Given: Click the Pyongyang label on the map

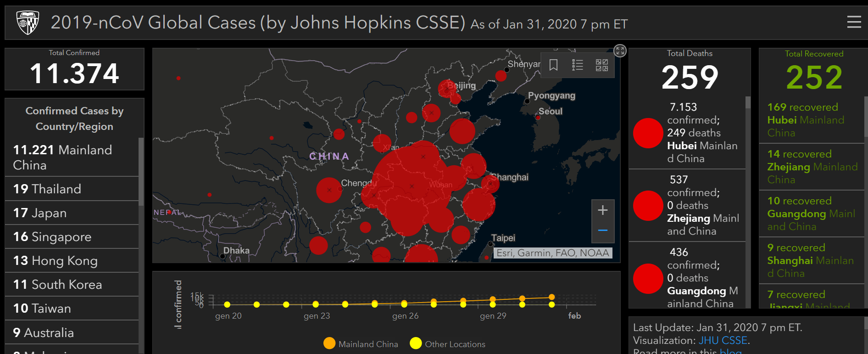Looking at the screenshot, I should 551,96.
